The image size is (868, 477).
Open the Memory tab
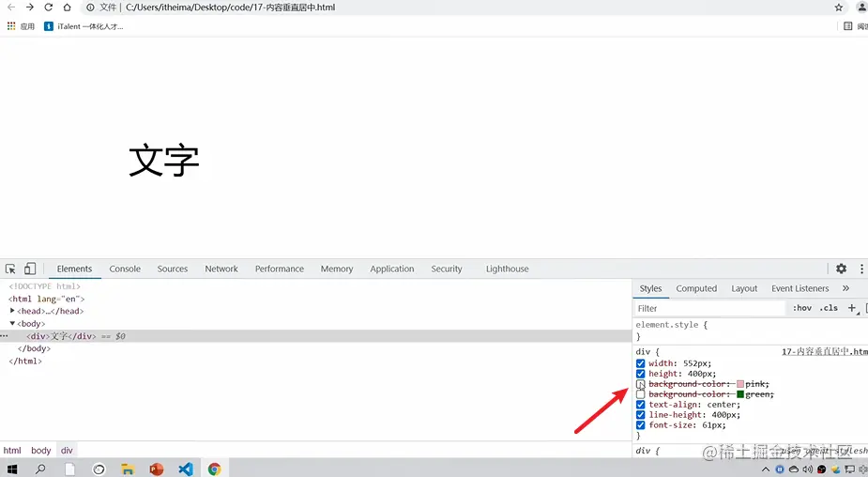337,269
